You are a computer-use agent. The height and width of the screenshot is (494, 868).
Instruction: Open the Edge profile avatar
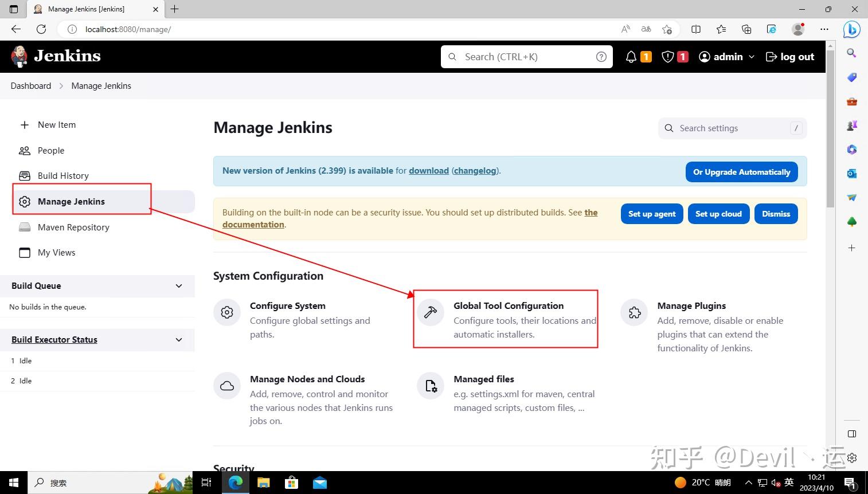[798, 29]
